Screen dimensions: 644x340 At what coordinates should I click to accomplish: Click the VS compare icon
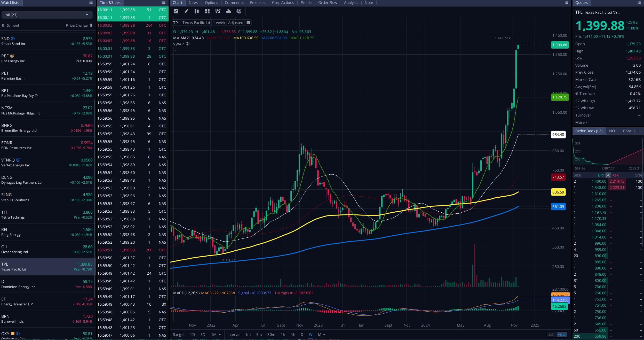[218, 11]
